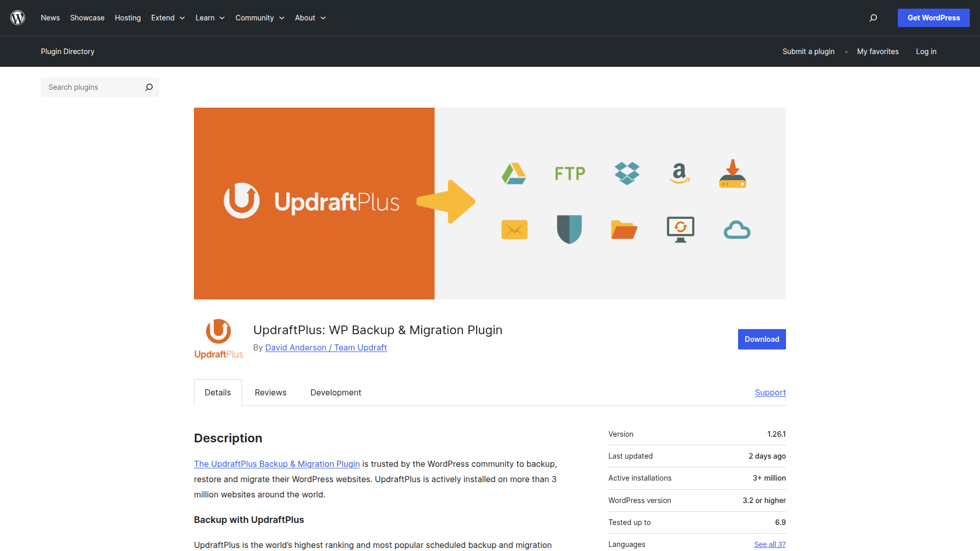Open site search magnifier in top bar
Viewport: 980px width, 551px height.
[873, 18]
